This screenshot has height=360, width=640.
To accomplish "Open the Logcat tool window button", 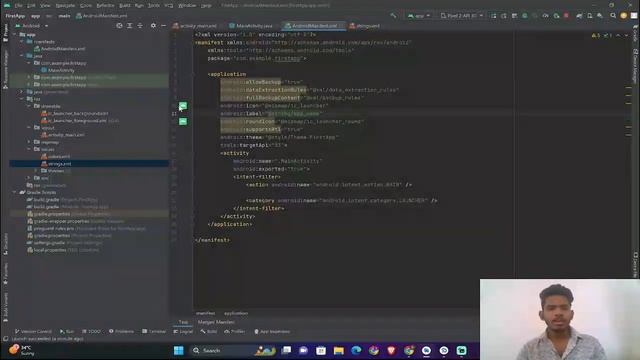I will [183, 331].
